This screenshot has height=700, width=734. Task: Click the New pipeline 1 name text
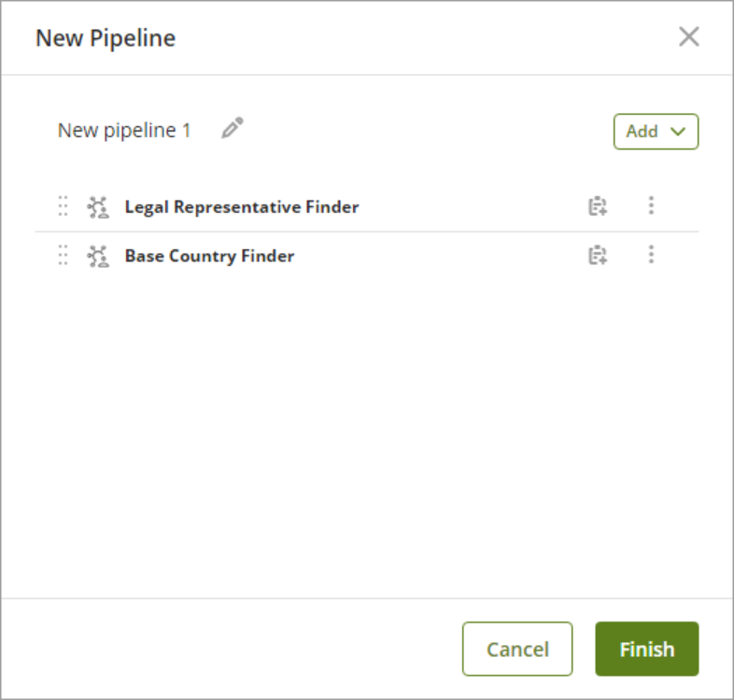click(124, 131)
